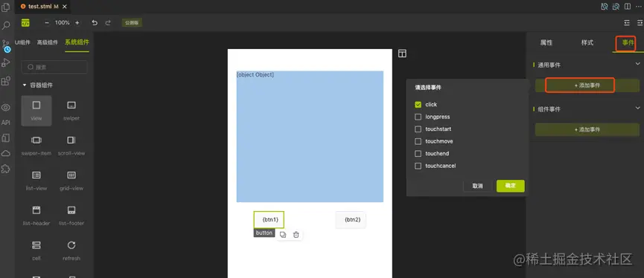
Task: Click the puzzle piece icon in activity bar
Action: tap(6, 169)
